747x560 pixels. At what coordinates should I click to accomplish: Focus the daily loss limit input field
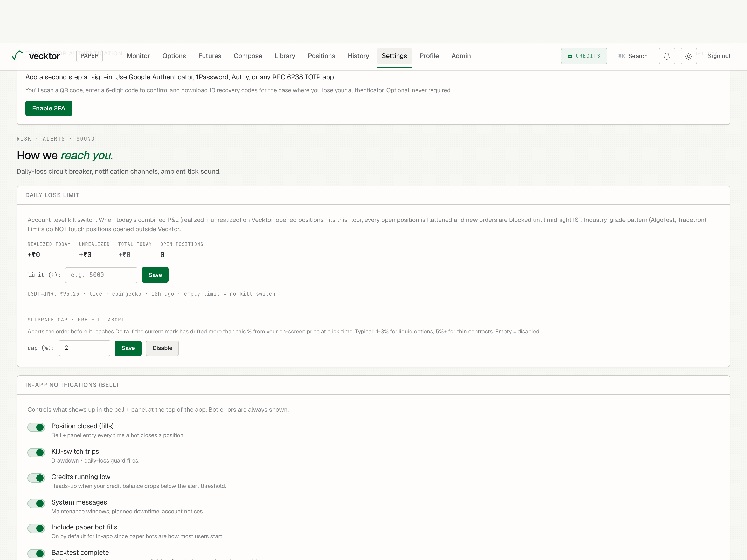point(101,275)
